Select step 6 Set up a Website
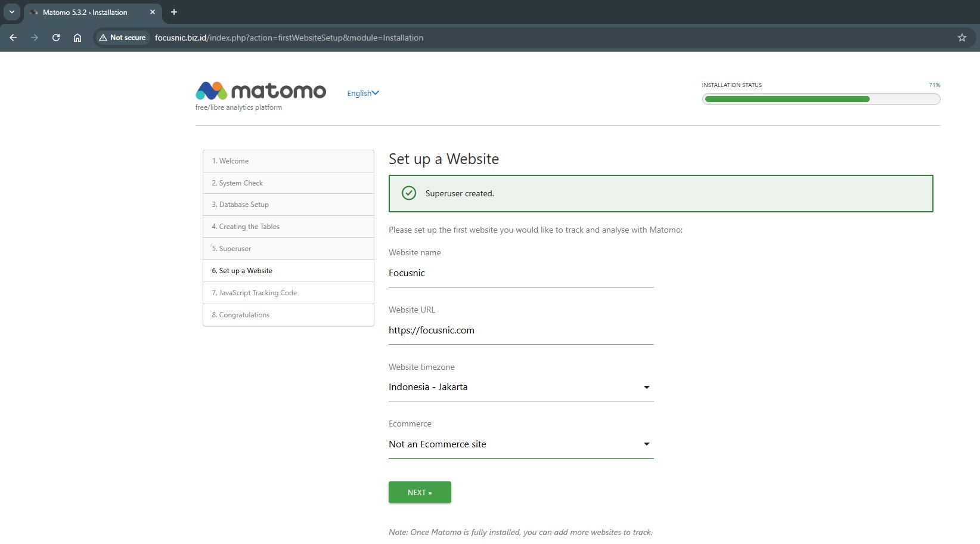Screen dimensions: 980x544 pyautogui.click(x=242, y=271)
